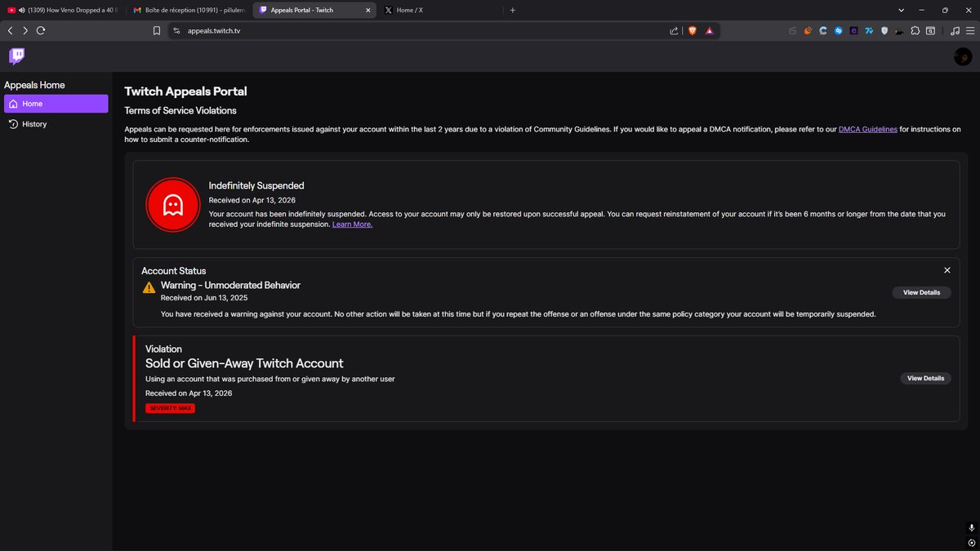This screenshot has width=980, height=551.
Task: Open Brave Rewards triangle icon
Action: coord(709,30)
